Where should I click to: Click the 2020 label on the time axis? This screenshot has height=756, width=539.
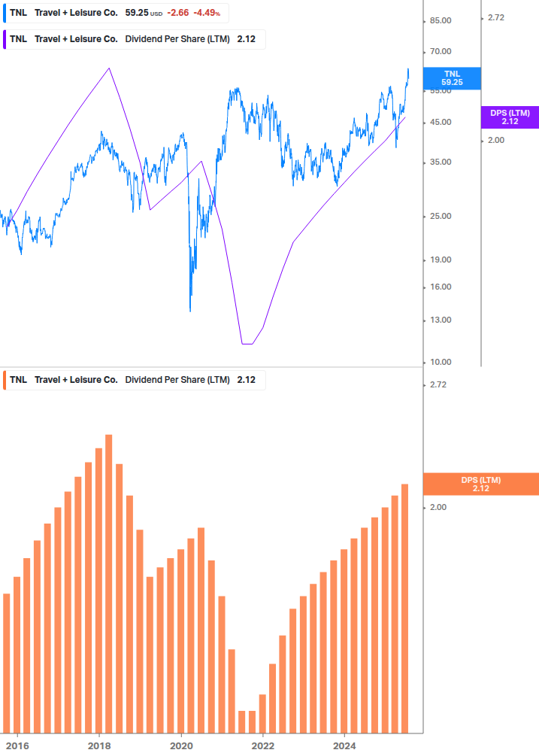coord(181,746)
